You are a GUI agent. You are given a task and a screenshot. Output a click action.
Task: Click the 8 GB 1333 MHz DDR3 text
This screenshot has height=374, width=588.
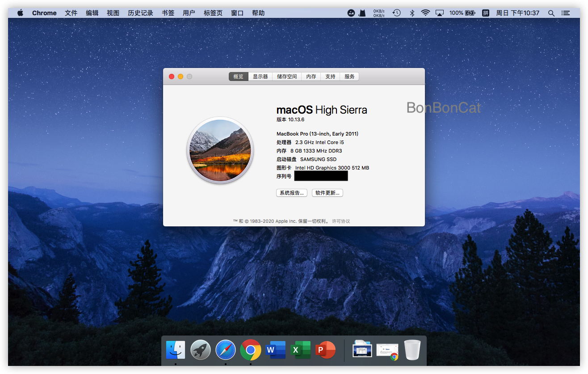316,151
